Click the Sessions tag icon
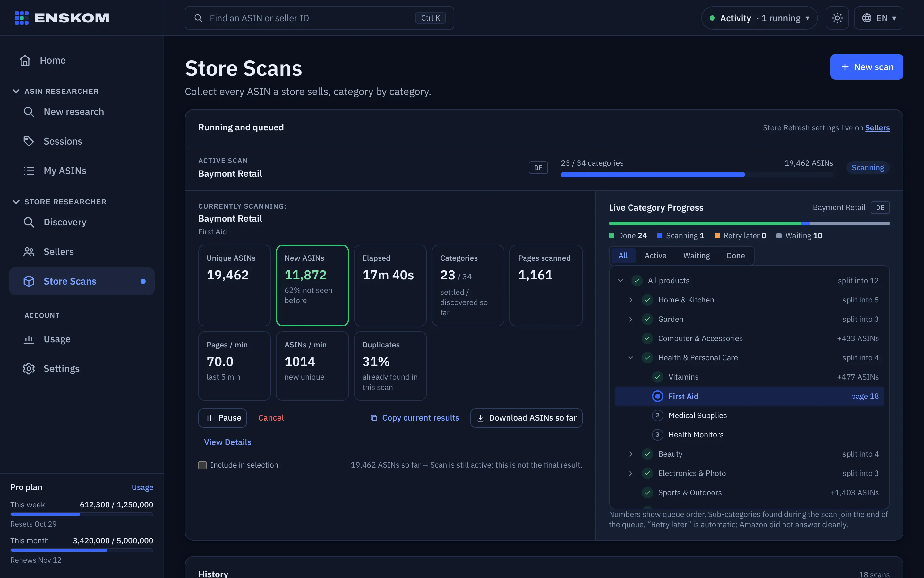 click(29, 141)
